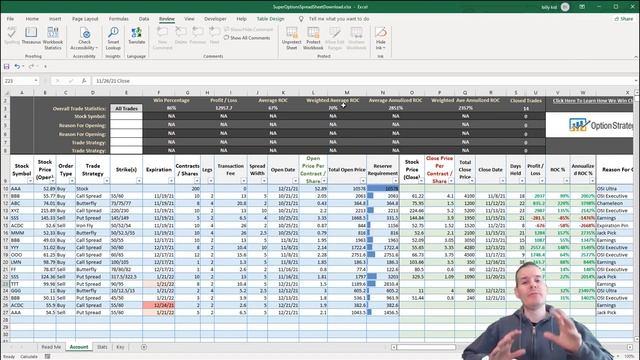
Task: Add a new sheet with plus button
Action: pos(144,347)
